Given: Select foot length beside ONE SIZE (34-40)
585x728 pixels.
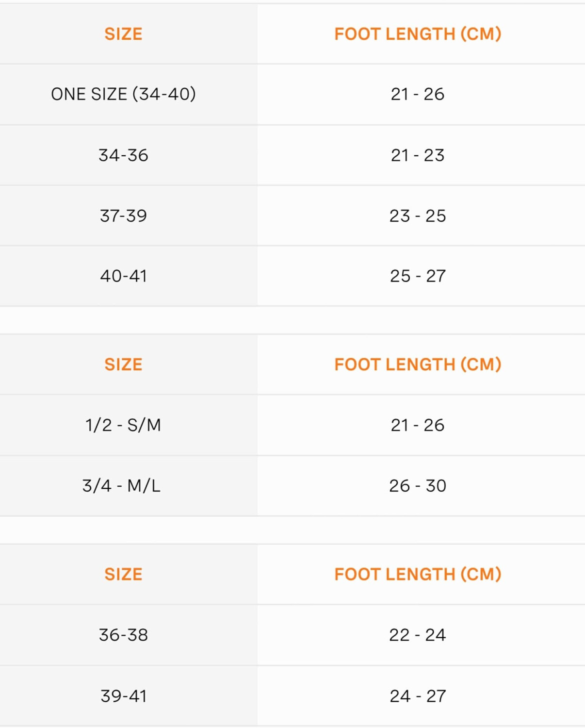Looking at the screenshot, I should tap(417, 94).
